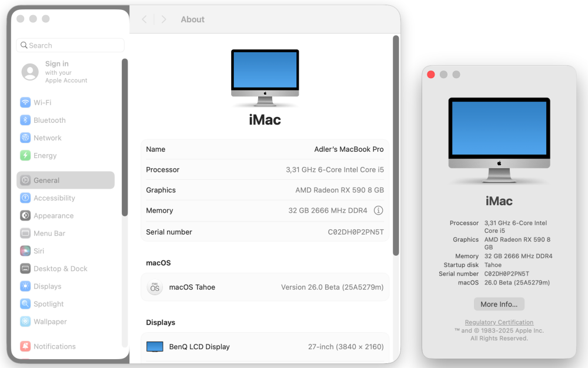
Task: Click 3,31 GHz 6-Core Intel Core i5 in Settings
Action: coord(335,170)
